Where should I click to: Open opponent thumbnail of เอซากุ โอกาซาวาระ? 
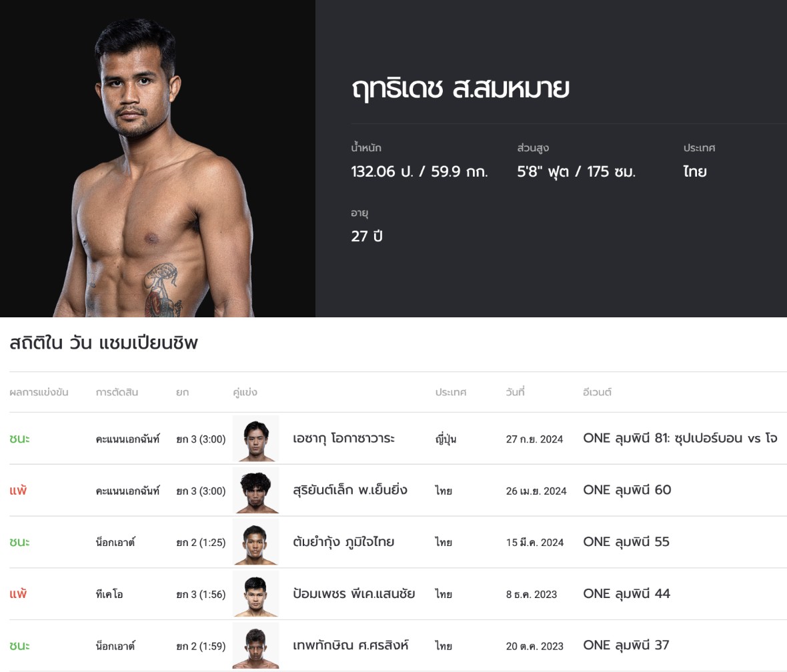click(x=256, y=439)
